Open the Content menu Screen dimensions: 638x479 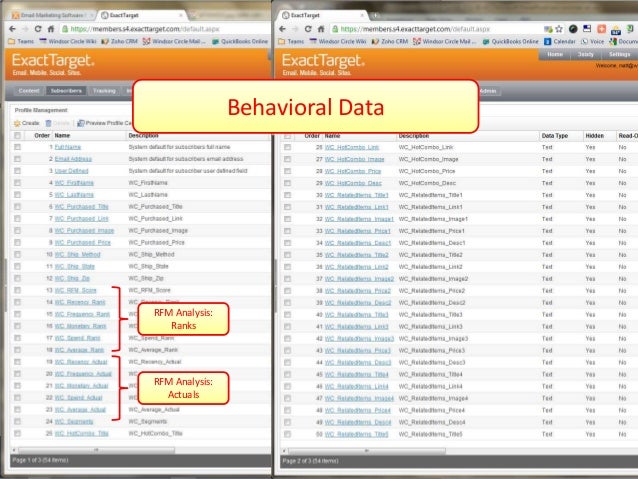coord(29,91)
